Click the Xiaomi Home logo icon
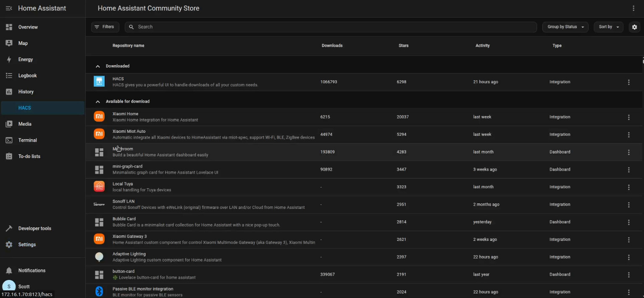644x298 pixels. pyautogui.click(x=99, y=116)
